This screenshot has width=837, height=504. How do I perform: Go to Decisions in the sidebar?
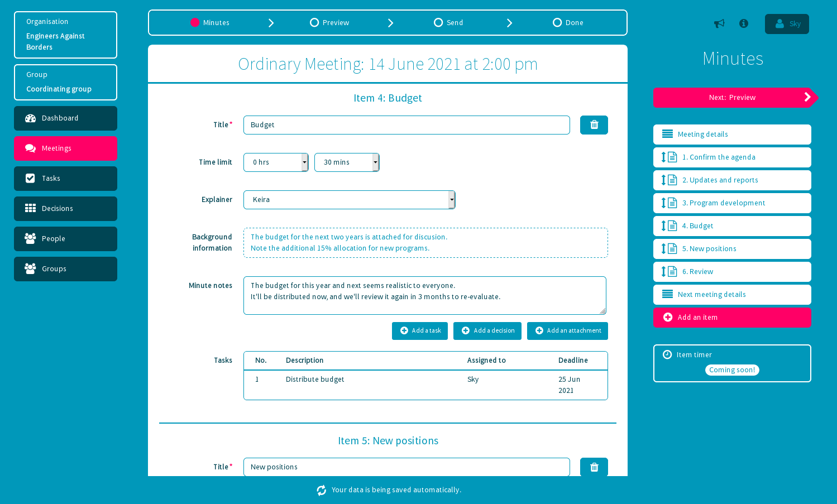pos(65,209)
